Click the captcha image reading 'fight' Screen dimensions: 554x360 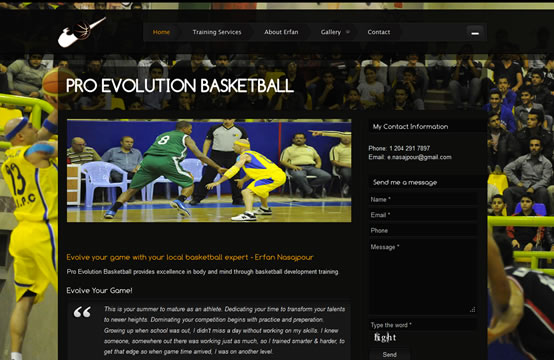[x=385, y=338]
